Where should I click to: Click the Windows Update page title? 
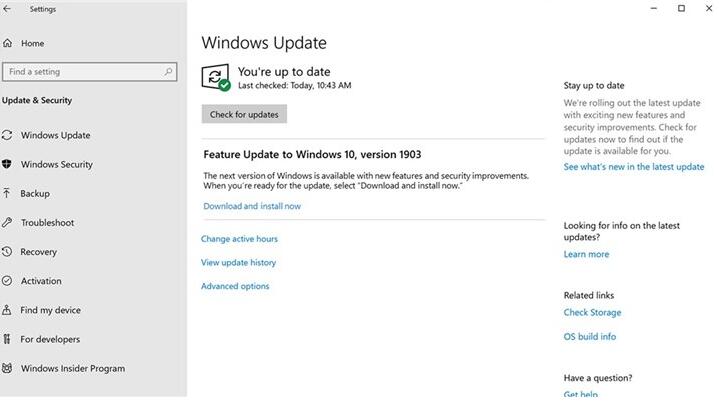264,43
